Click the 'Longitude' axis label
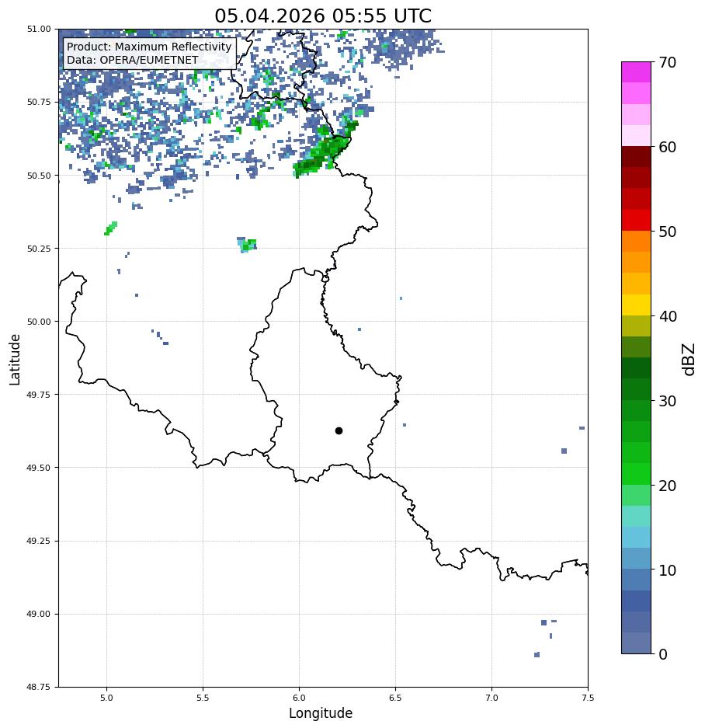705x728 pixels. pos(321,713)
